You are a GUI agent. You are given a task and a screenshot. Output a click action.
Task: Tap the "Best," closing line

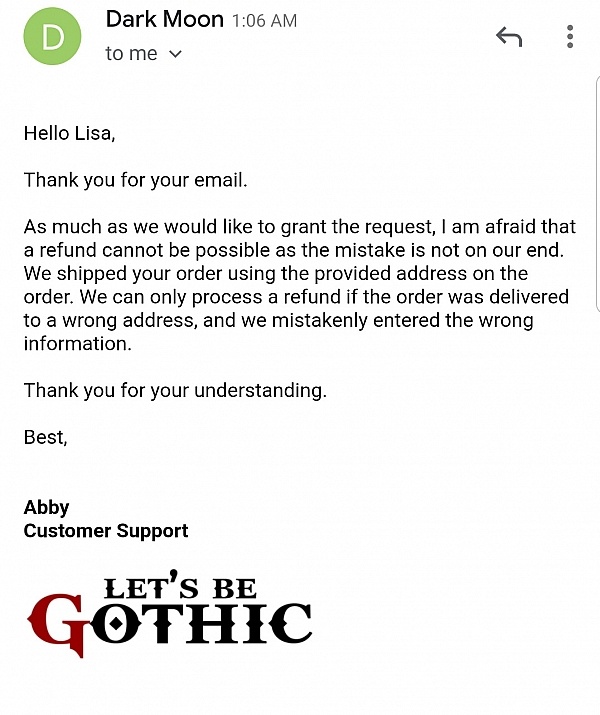(46, 437)
